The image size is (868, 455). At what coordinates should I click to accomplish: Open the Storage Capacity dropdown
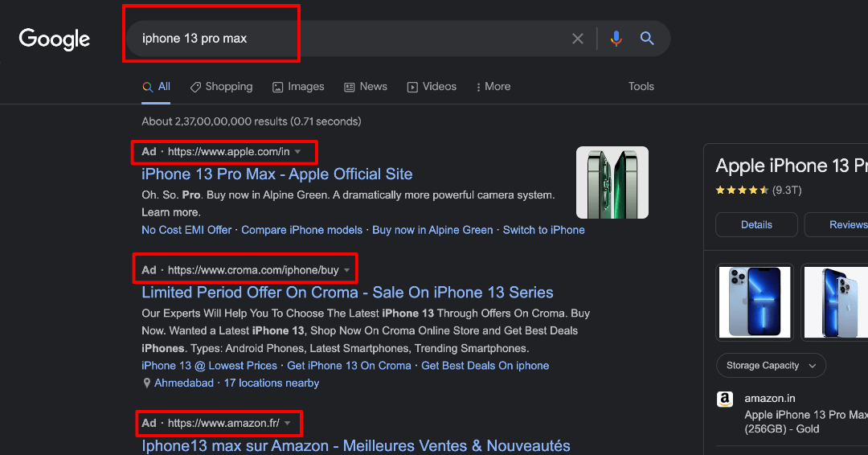pyautogui.click(x=771, y=365)
